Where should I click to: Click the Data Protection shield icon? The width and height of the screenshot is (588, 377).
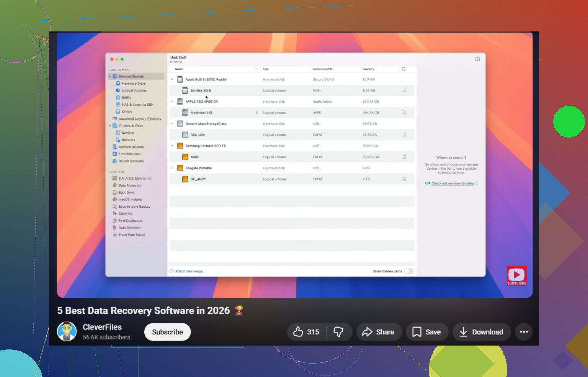tap(114, 185)
